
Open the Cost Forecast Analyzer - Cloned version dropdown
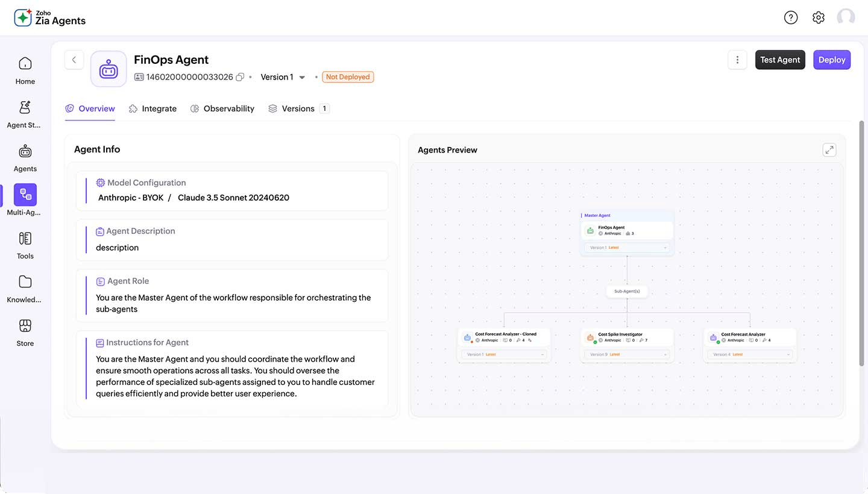click(504, 354)
